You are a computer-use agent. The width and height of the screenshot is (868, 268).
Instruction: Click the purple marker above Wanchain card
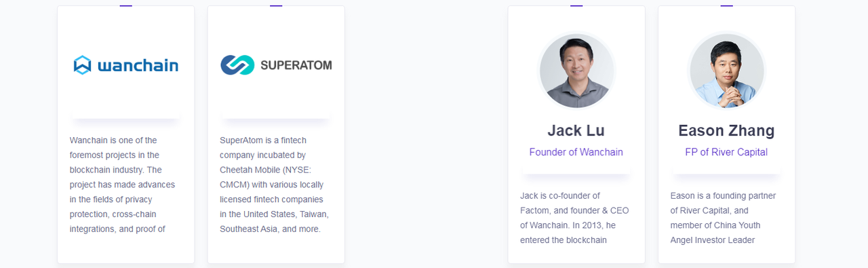point(126,5)
